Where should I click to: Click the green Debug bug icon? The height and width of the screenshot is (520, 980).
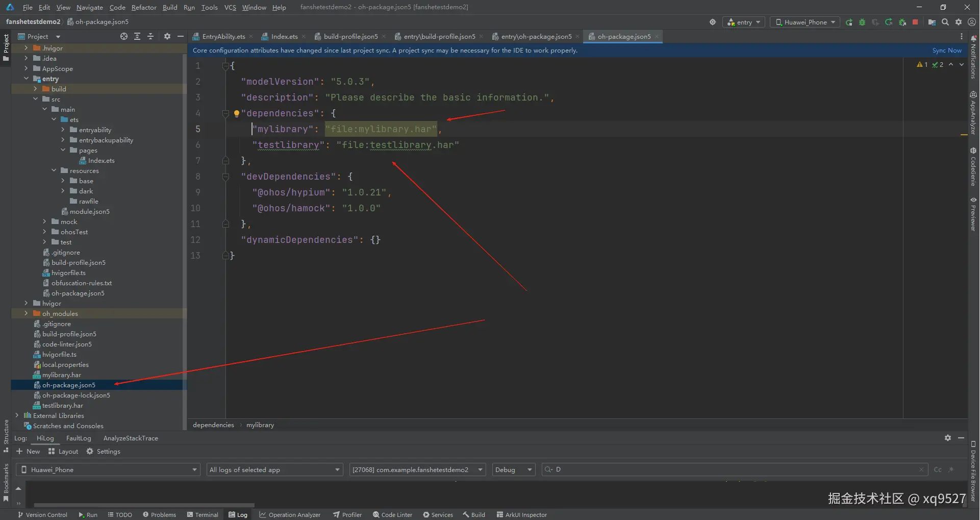click(862, 22)
